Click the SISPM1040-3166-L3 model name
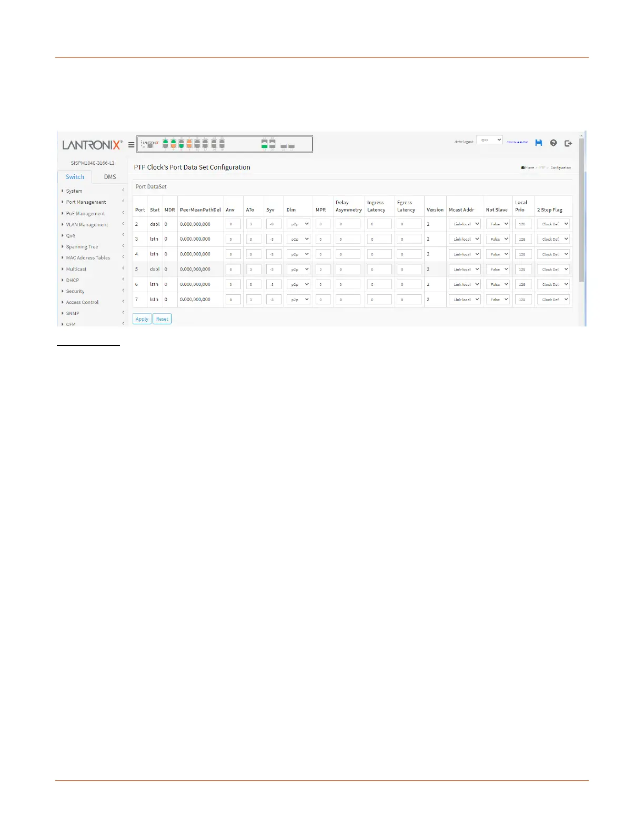The height and width of the screenshot is (834, 644). (93, 163)
